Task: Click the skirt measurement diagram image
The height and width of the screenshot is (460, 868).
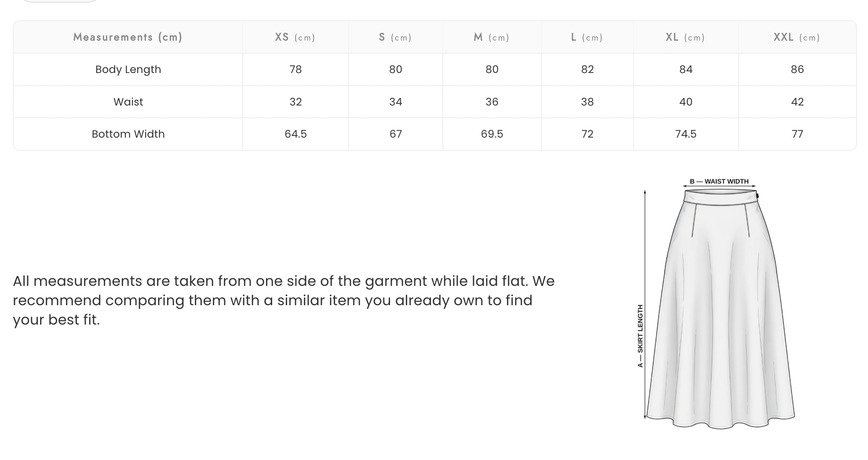Action: (717, 303)
